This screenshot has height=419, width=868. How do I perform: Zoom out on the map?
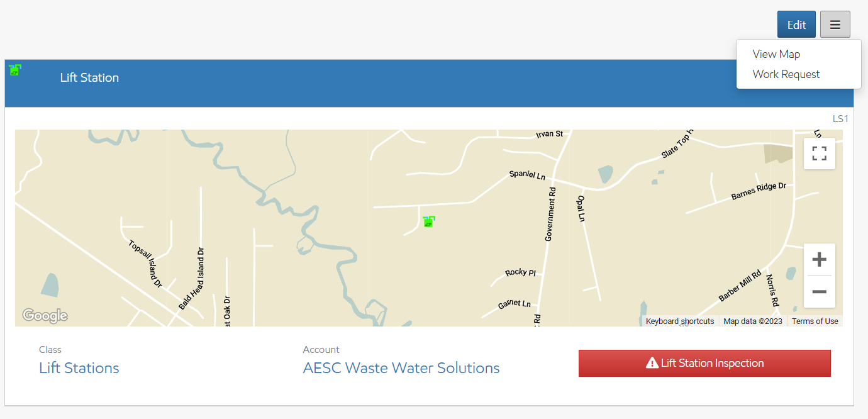(x=819, y=292)
